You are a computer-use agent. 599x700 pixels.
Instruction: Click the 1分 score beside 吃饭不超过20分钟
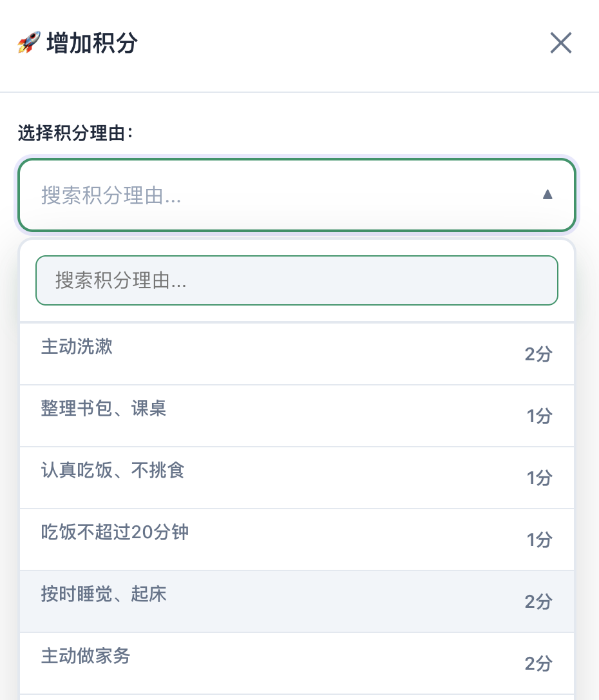tap(539, 540)
